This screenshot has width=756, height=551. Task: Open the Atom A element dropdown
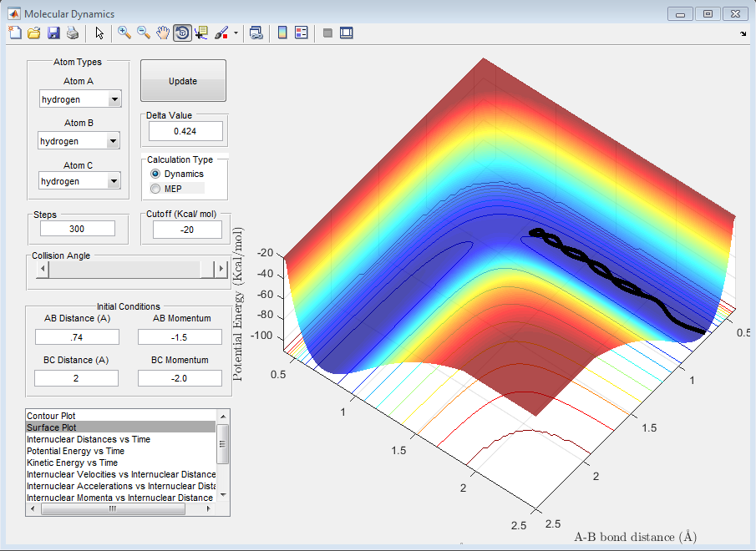[114, 99]
